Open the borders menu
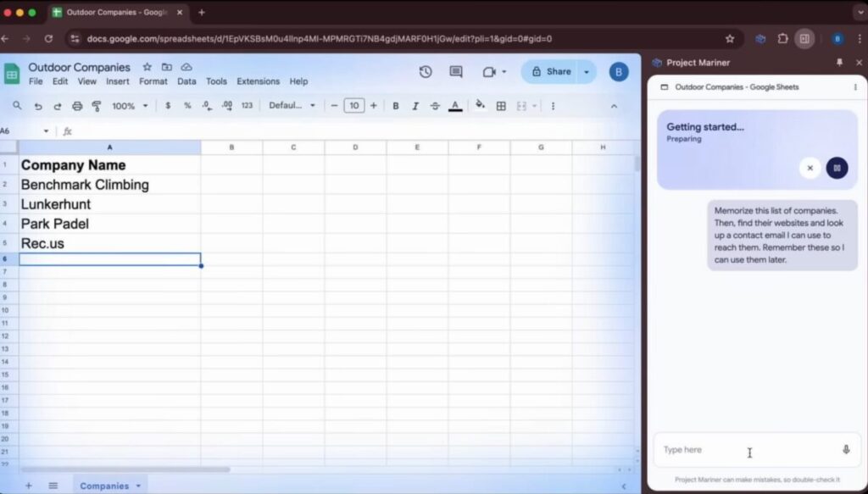Screen dimensions: 868x494 point(501,106)
